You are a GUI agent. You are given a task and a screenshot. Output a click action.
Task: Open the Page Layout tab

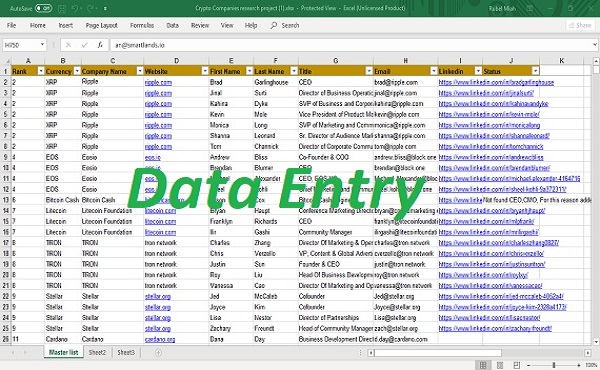[x=101, y=25]
